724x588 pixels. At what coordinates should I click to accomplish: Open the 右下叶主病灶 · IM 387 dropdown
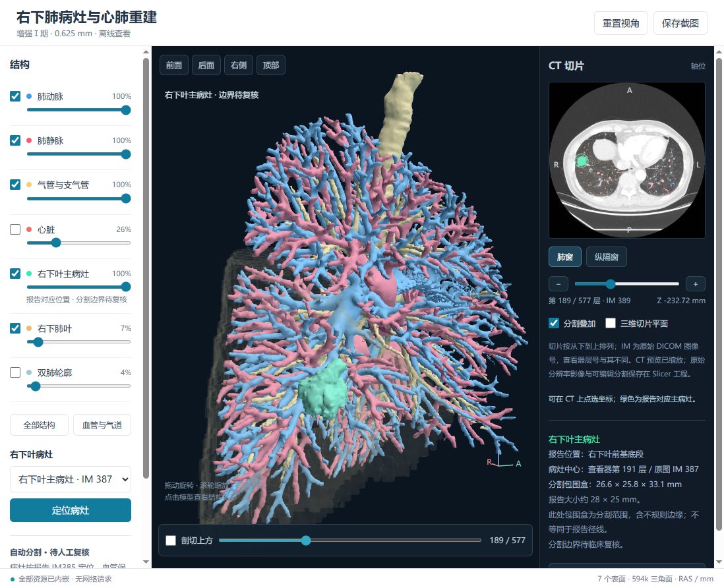[71, 479]
